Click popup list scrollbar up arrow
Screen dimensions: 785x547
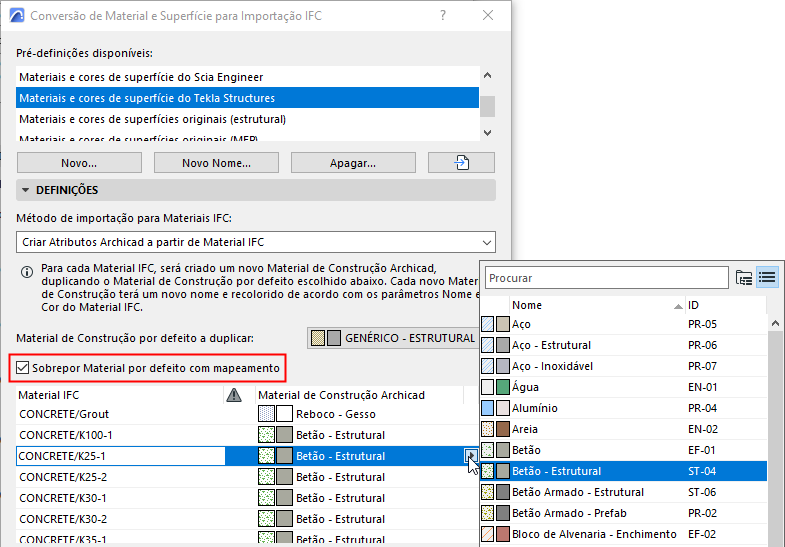pos(775,323)
